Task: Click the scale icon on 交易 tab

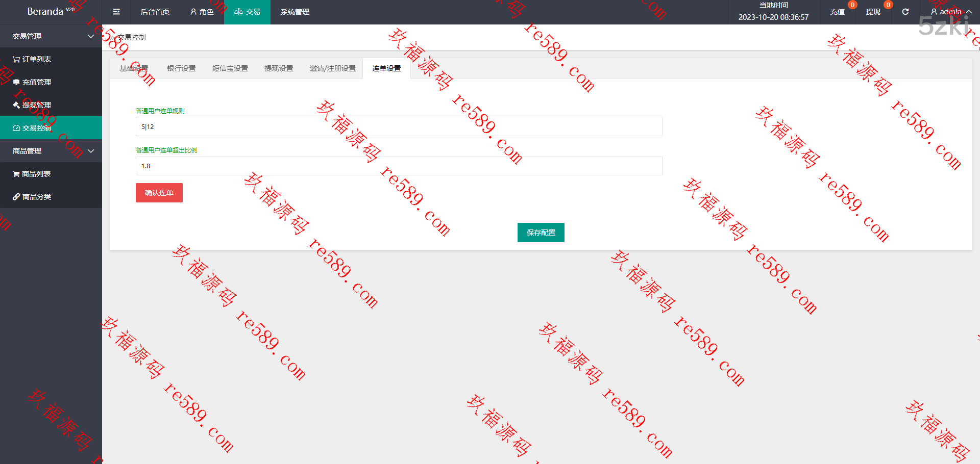Action: [238, 12]
